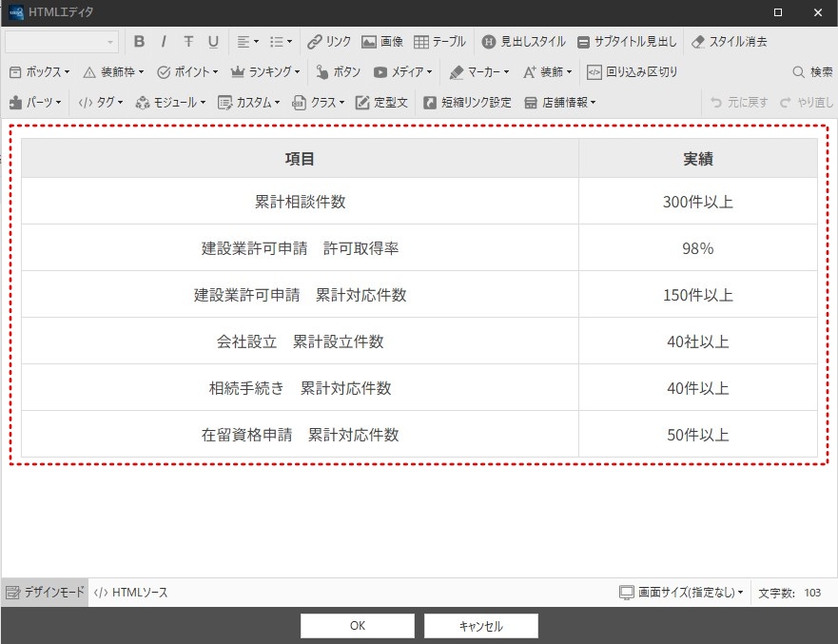Open the ポイント dropdown
The image size is (838, 644).
187,71
